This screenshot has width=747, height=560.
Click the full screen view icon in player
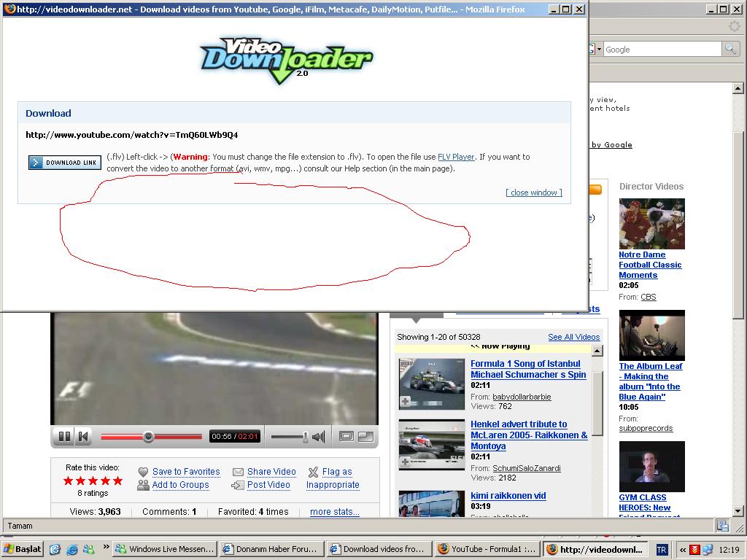click(365, 437)
